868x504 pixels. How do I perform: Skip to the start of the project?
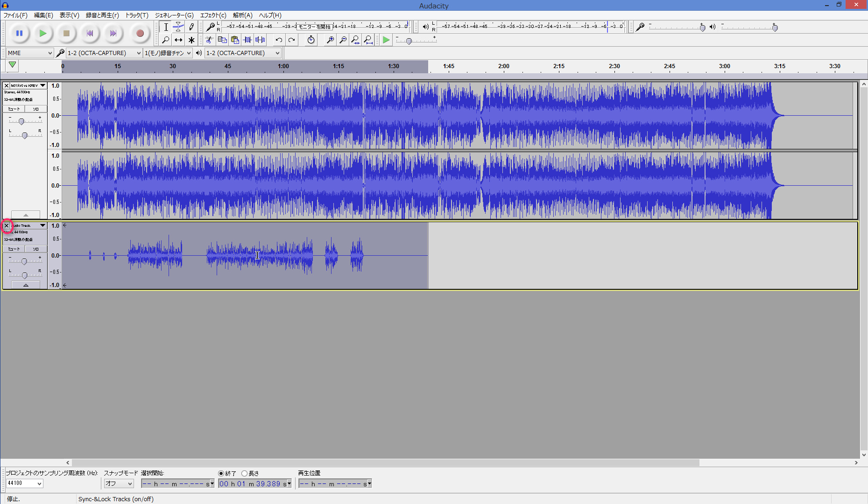coord(90,33)
